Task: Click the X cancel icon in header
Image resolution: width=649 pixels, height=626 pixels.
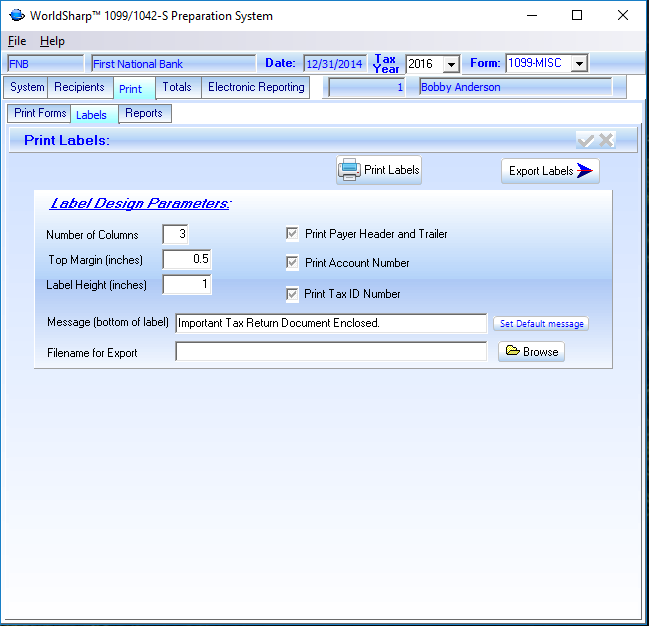Action: [x=606, y=140]
